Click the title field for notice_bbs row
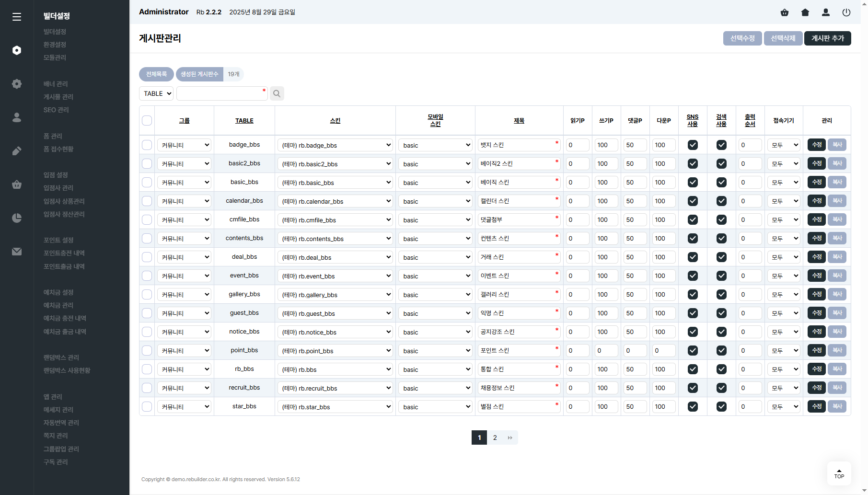Screen dimensions: 868x495 [516, 332]
